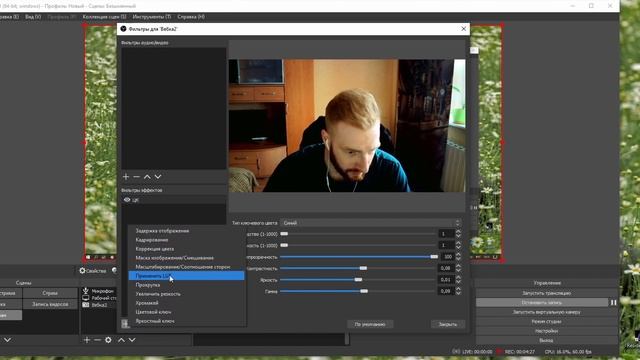Open the Вид menu
Viewport: 640px width, 360px height.
[x=33, y=17]
